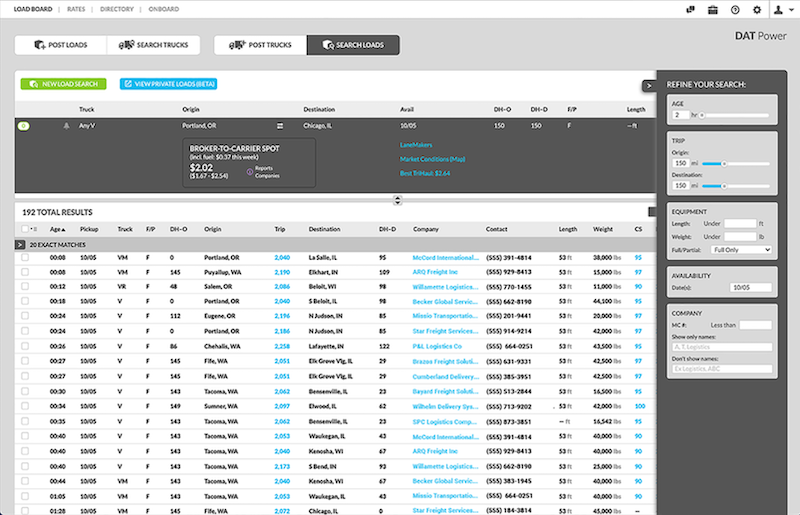The width and height of the screenshot is (800, 515).
Task: Click the user profile icon
Action: point(779,10)
